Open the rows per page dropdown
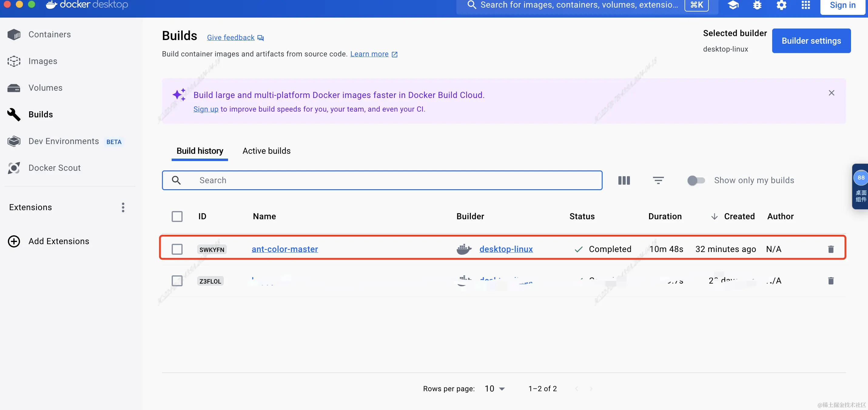Screen dimensions: 868x410 click(494, 388)
